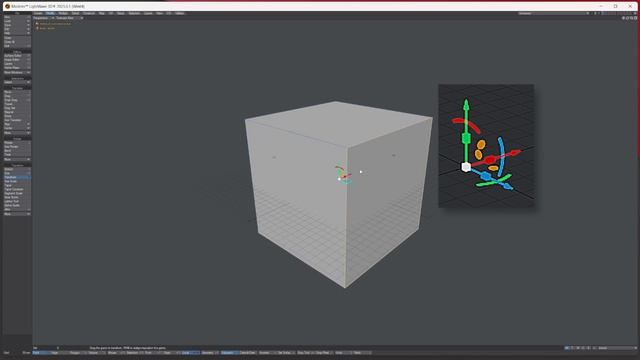Switch to the Modify tab

point(50,13)
